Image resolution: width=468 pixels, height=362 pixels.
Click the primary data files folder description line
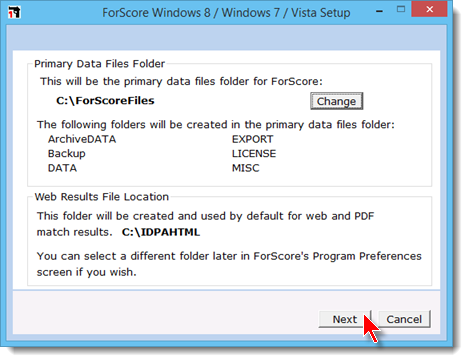pos(181,81)
